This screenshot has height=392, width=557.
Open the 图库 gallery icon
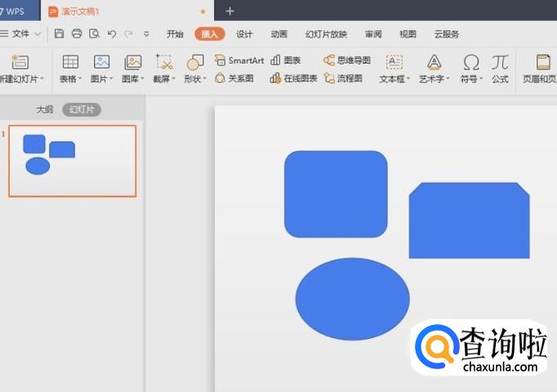133,62
